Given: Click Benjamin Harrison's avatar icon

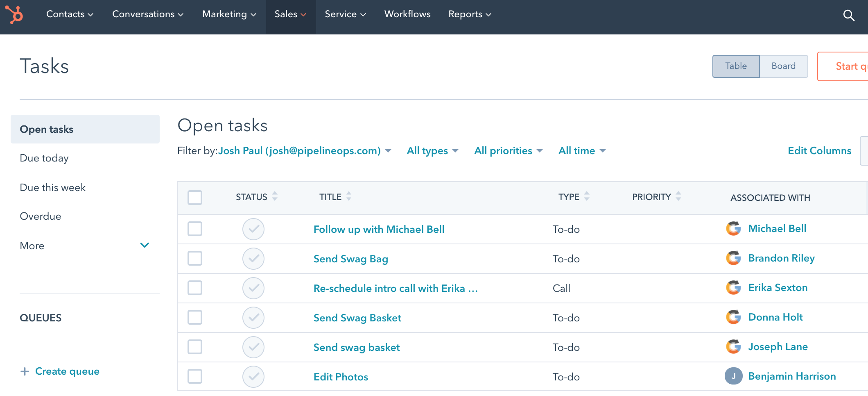Looking at the screenshot, I should [x=733, y=376].
